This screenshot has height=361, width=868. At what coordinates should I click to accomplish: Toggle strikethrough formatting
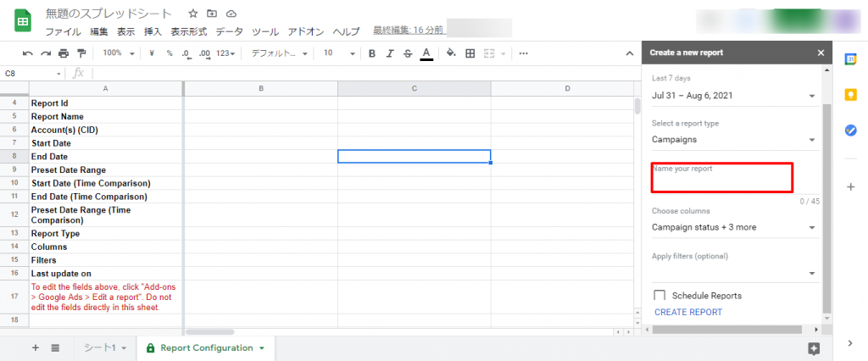tap(408, 53)
